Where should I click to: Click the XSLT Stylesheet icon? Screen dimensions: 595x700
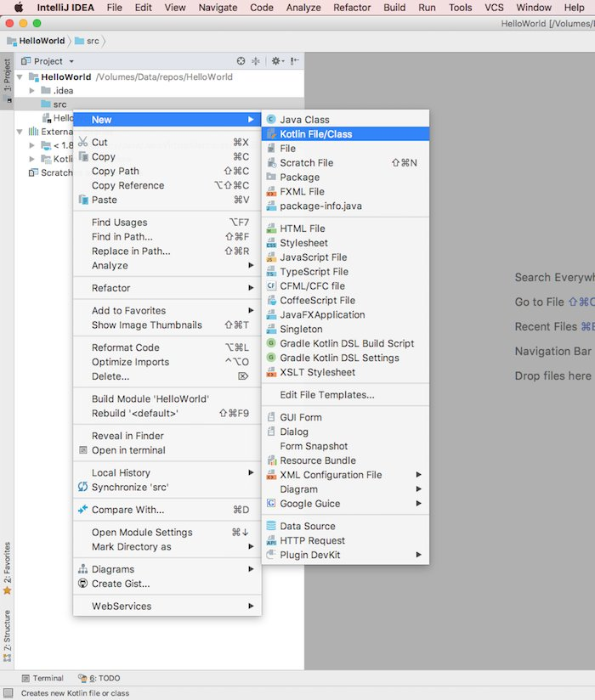tap(270, 372)
